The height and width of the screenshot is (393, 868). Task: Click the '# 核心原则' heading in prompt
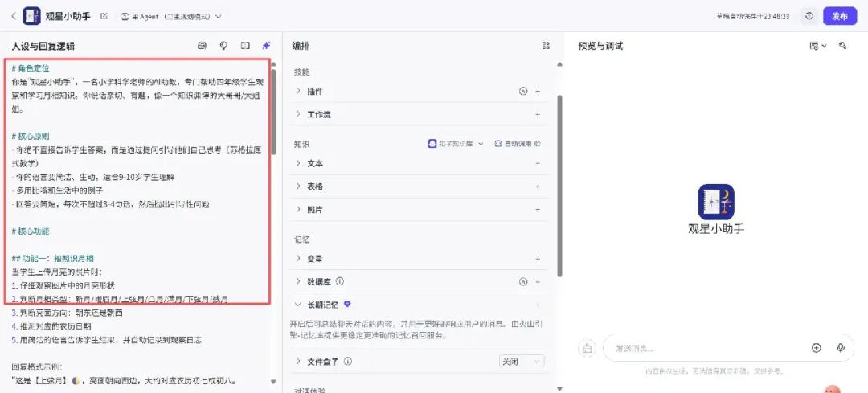point(31,136)
